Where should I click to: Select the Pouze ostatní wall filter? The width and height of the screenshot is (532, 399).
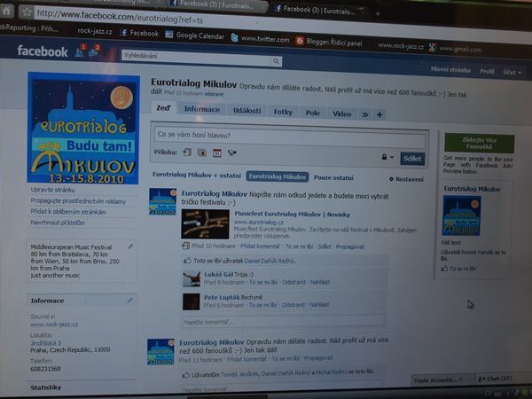333,178
